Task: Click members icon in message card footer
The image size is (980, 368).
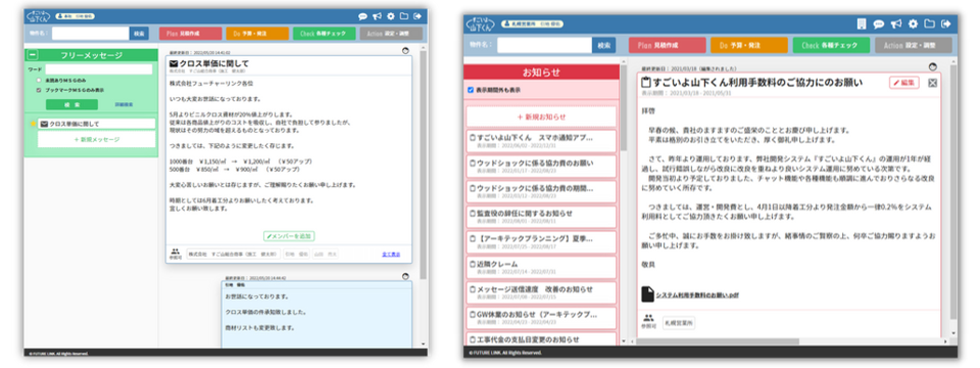Action: (175, 251)
